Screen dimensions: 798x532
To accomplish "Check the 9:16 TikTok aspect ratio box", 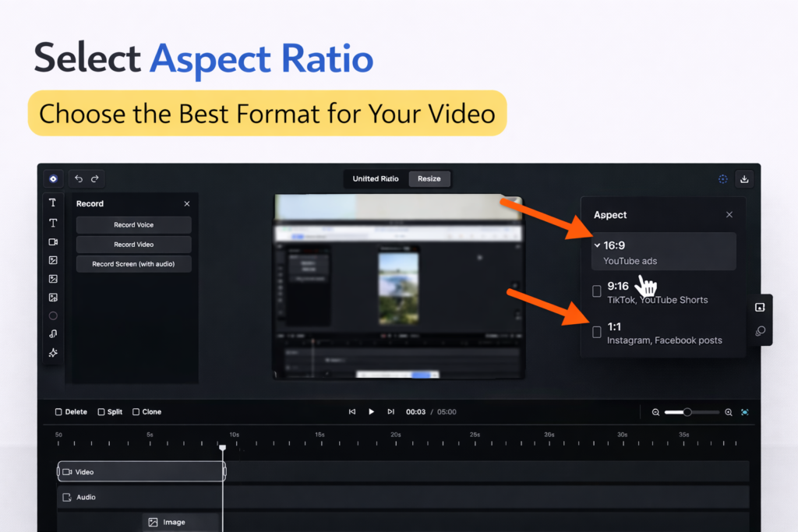I will click(x=597, y=291).
